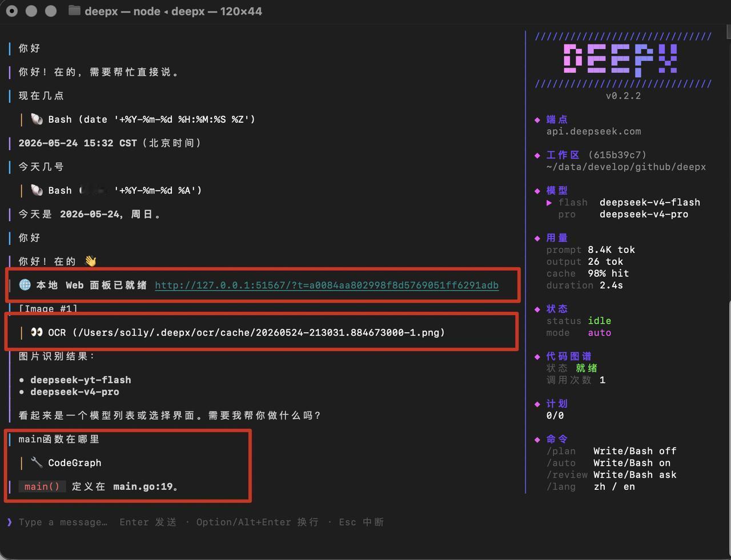The height and width of the screenshot is (560, 731).
Task: Click the 今天几号 user message
Action: (x=41, y=167)
